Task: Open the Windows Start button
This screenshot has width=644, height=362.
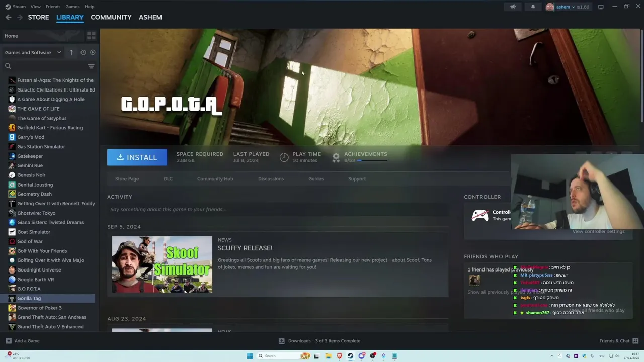Action: [x=250, y=356]
